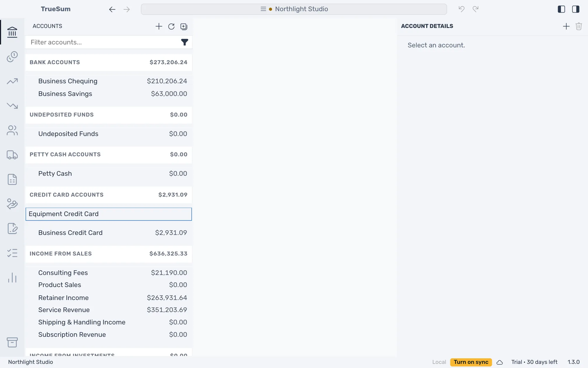The height and width of the screenshot is (368, 588).
Task: Open the archive box sidebar icon
Action: [x=12, y=342]
